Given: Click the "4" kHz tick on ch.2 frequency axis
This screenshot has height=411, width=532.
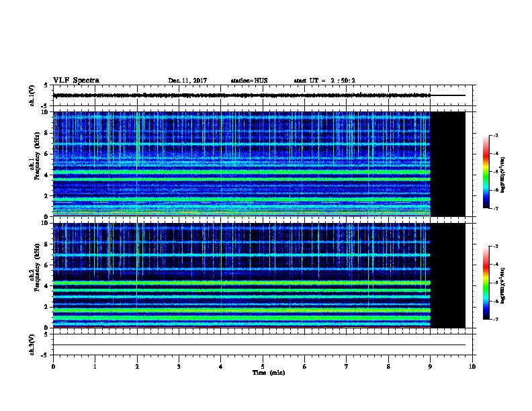Looking at the screenshot, I should (47, 286).
